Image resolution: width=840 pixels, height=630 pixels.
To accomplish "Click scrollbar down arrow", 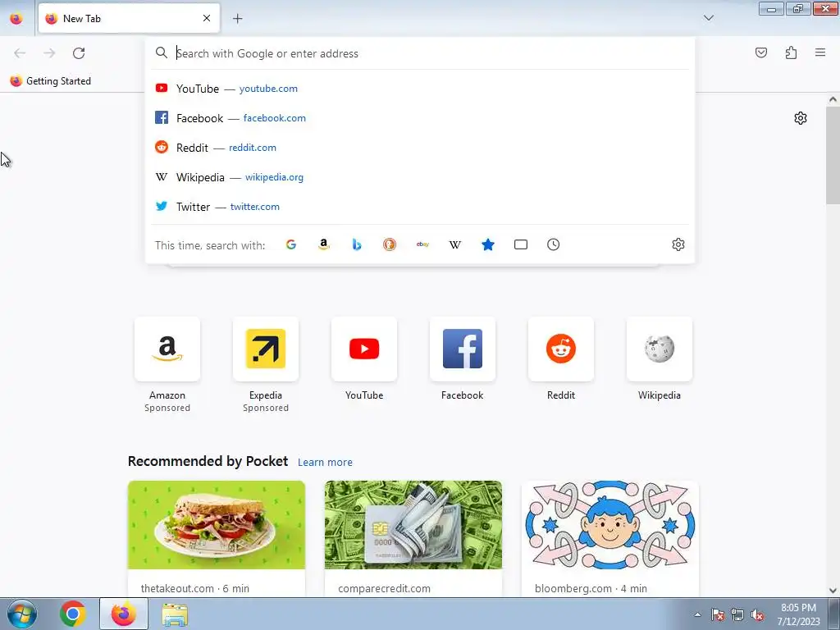I will click(833, 591).
